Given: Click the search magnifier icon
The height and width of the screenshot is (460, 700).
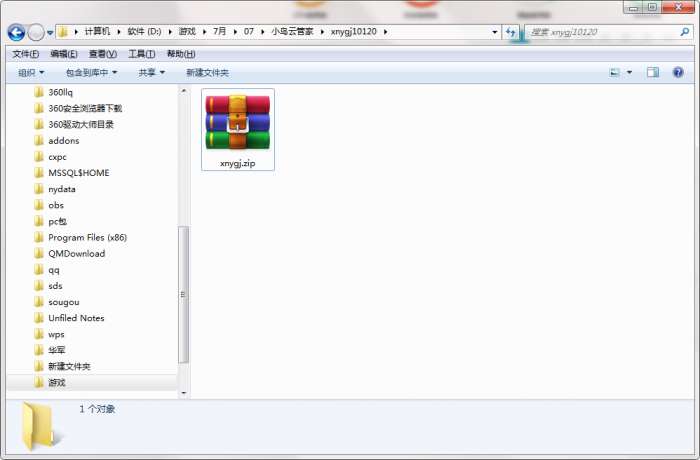Looking at the screenshot, I should pos(684,32).
